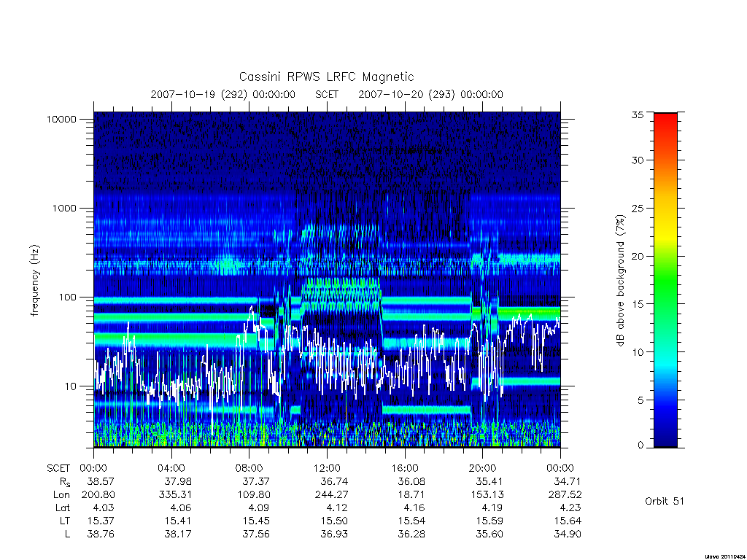Click the Lon value 244.27
747x560 pixels.
click(332, 495)
